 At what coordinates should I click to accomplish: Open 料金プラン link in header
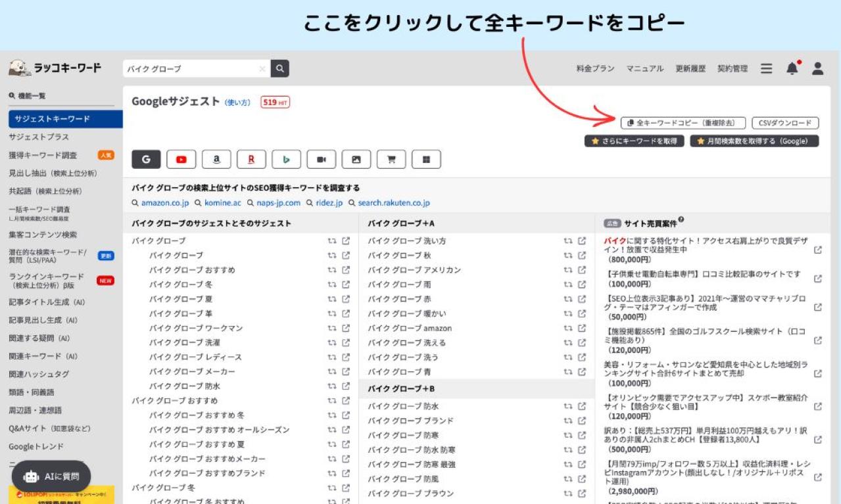click(595, 68)
